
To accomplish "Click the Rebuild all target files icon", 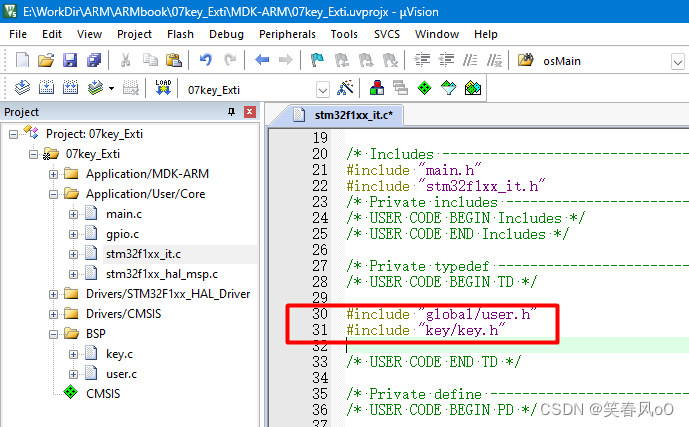I will (70, 88).
